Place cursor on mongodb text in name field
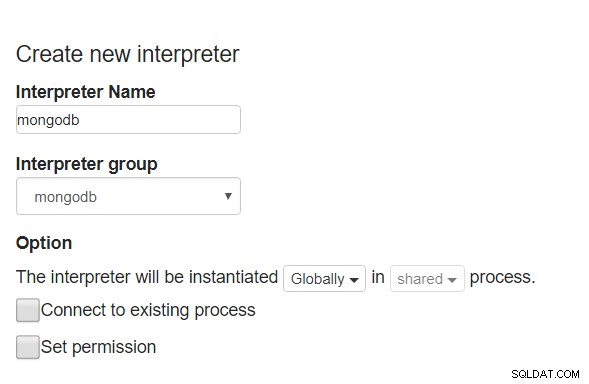The image size is (589, 384). pos(48,120)
